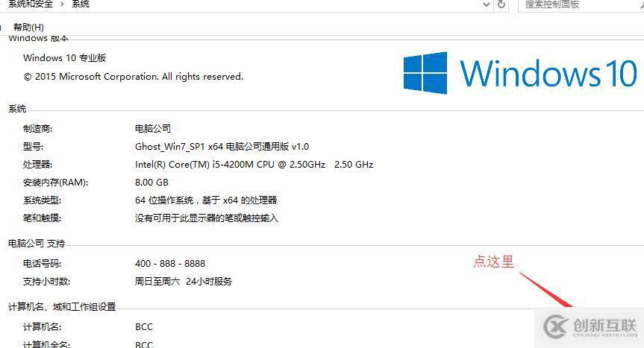Click the Intel Core i5-4200M processor text
The image size is (644, 348).
tap(254, 165)
